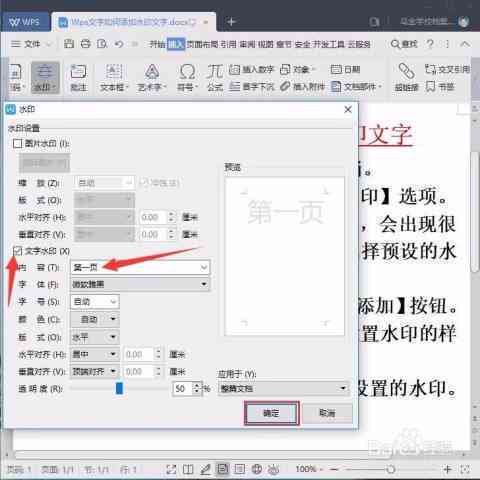
Task: Click Insert Number (插入数字)
Action: point(252,69)
